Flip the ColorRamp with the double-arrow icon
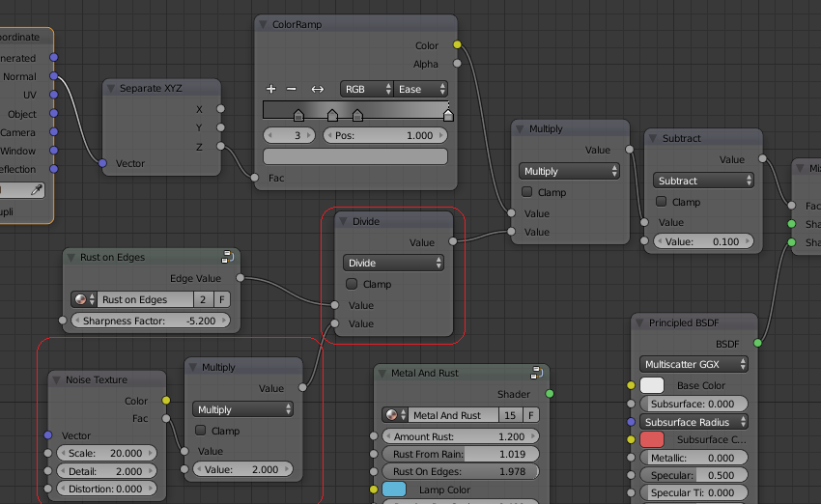This screenshot has width=821, height=504. (318, 89)
